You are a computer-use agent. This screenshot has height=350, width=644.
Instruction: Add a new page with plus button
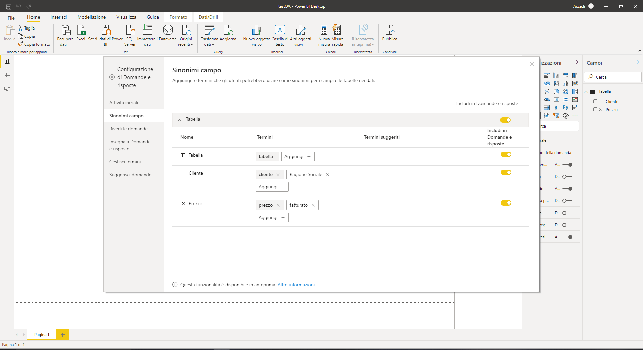63,335
